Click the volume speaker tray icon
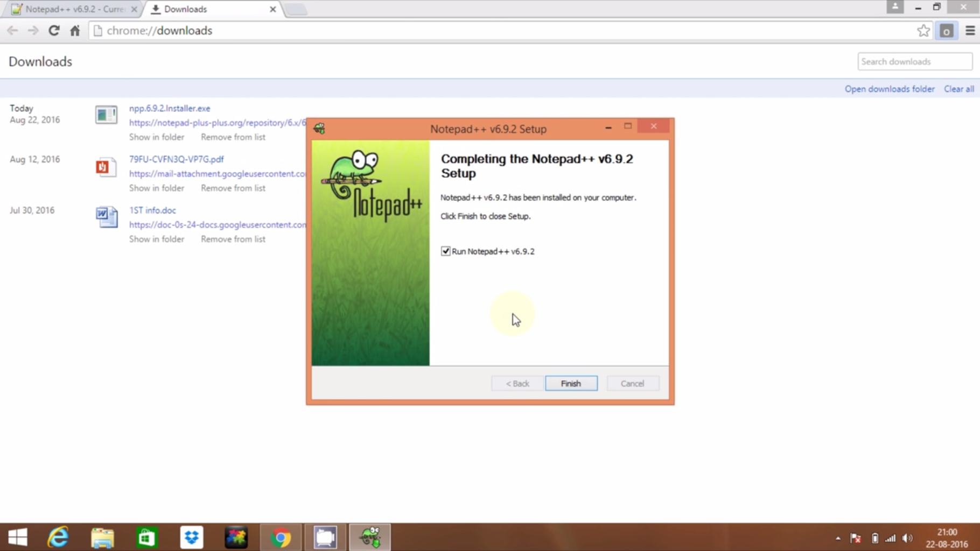Viewport: 980px width, 551px height. 908,538
